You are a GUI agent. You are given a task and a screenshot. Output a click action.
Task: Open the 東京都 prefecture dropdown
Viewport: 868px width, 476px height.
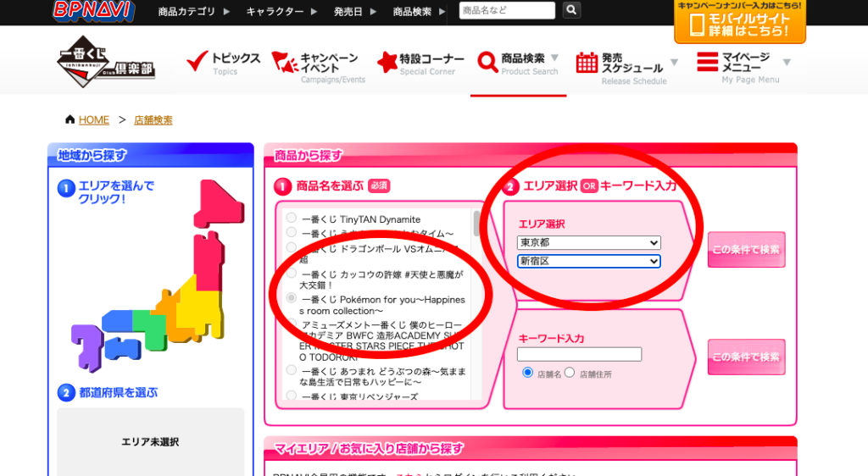coord(589,243)
